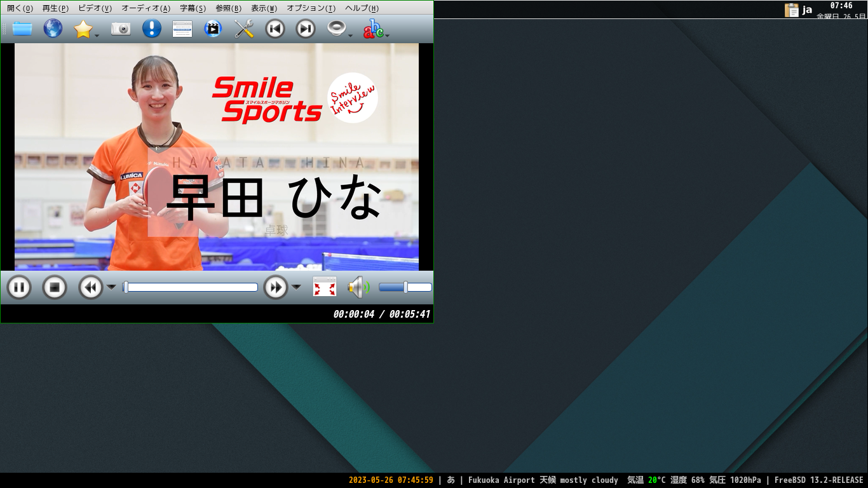Open the clipboard tray icon
The image size is (868, 488).
792,10
